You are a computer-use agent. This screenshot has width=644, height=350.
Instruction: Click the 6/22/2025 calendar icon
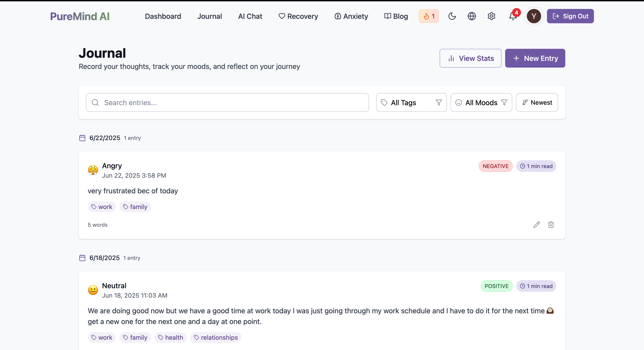pos(82,138)
